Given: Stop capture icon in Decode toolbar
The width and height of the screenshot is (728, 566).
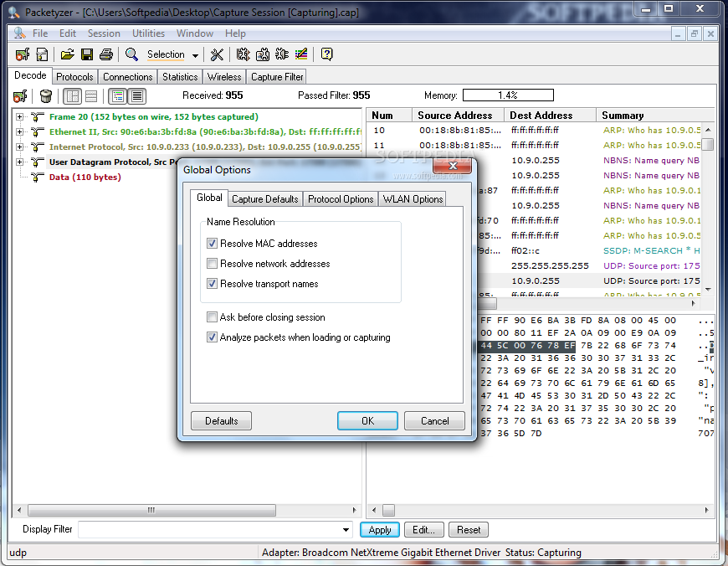Looking at the screenshot, I should click(x=20, y=96).
